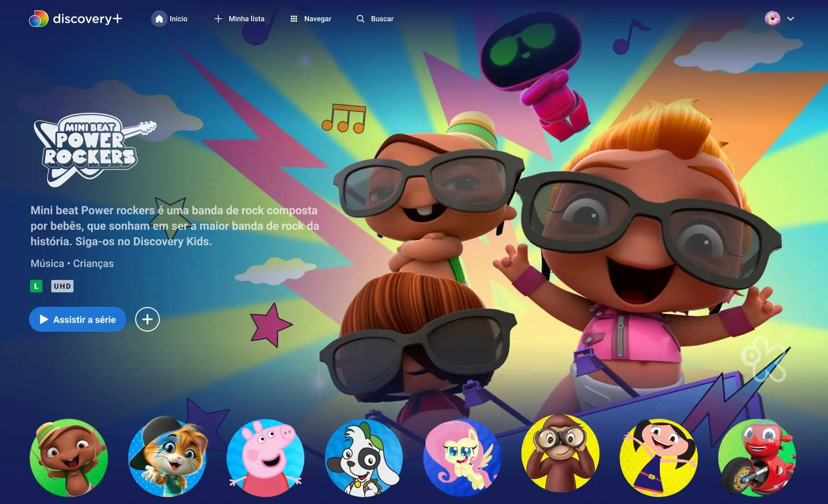
Task: Click the user profile avatar
Action: click(772, 19)
